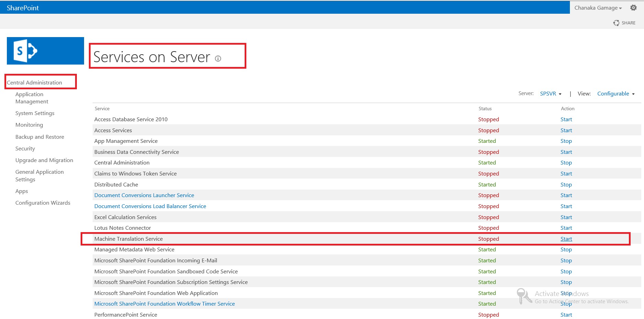The height and width of the screenshot is (319, 644).
Task: Click SharePoint in the top bar
Action: tap(23, 8)
